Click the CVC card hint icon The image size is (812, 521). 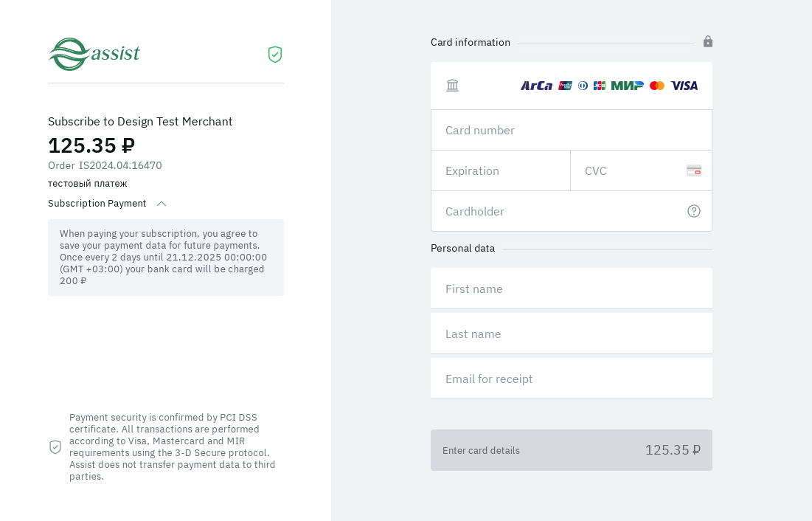click(693, 170)
